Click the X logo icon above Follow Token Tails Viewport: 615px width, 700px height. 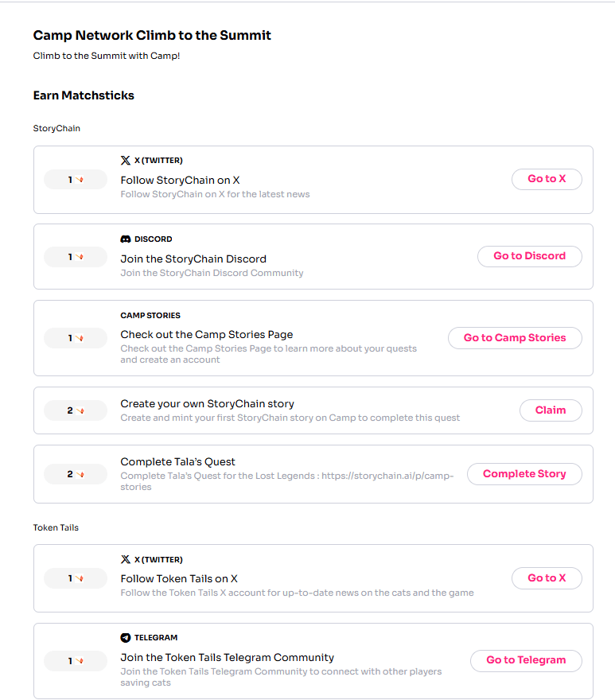(126, 559)
